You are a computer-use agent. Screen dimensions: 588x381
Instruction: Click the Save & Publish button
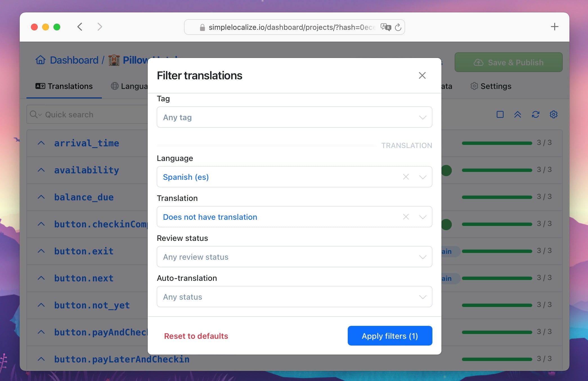coord(508,62)
